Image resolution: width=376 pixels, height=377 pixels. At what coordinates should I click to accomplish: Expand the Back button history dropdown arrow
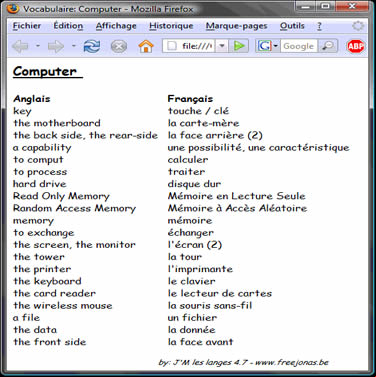coord(38,46)
